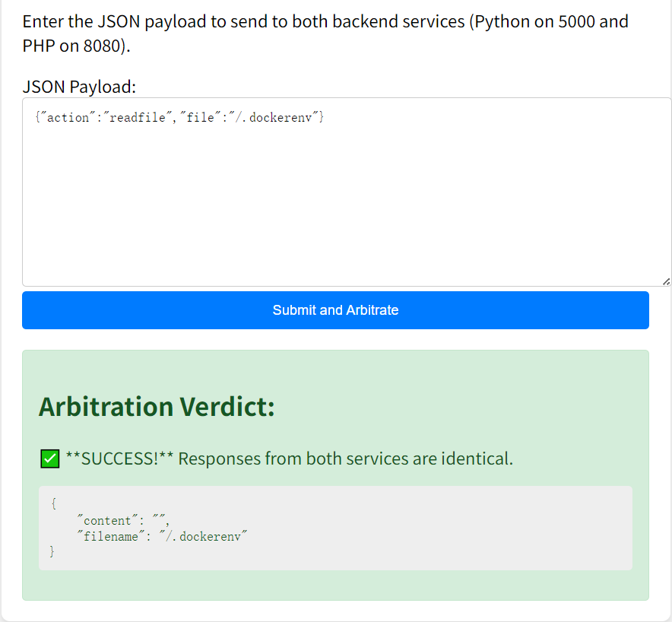Click the closing brace of the result JSON
The image size is (672, 622).
click(52, 552)
